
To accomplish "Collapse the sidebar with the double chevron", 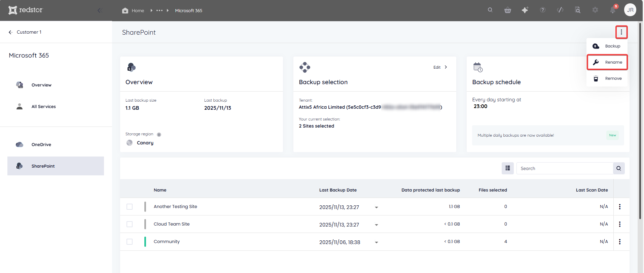I will 100,10.
